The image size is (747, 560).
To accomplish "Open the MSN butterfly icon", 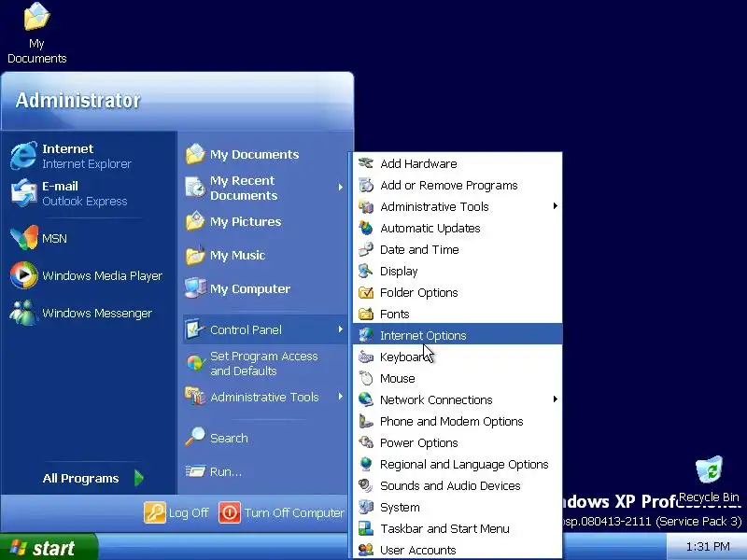I will [24, 238].
